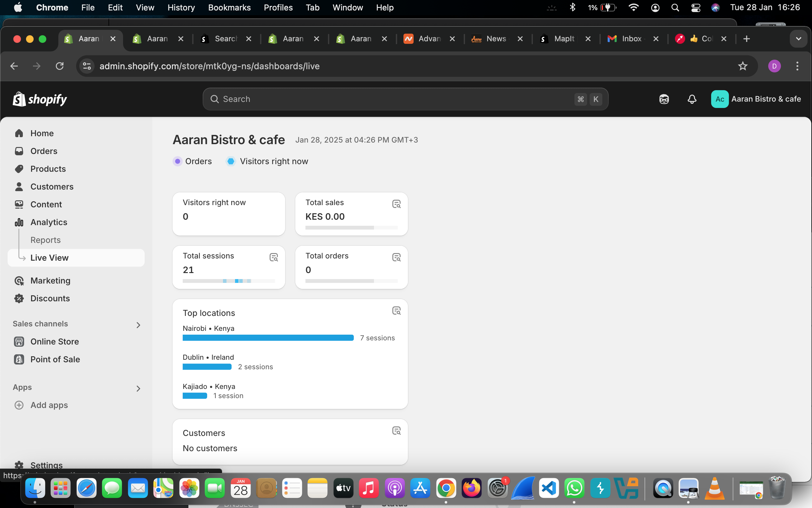The height and width of the screenshot is (508, 812).
Task: Open the Bookmarks menu
Action: click(230, 7)
